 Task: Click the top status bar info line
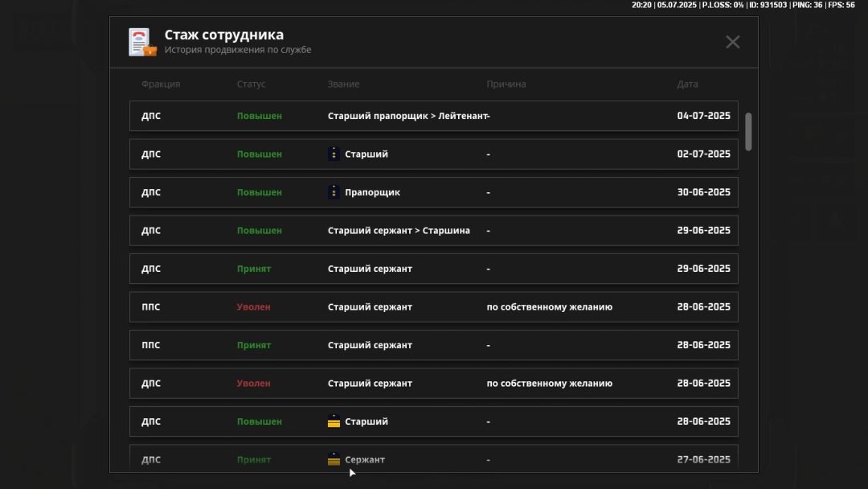click(743, 5)
